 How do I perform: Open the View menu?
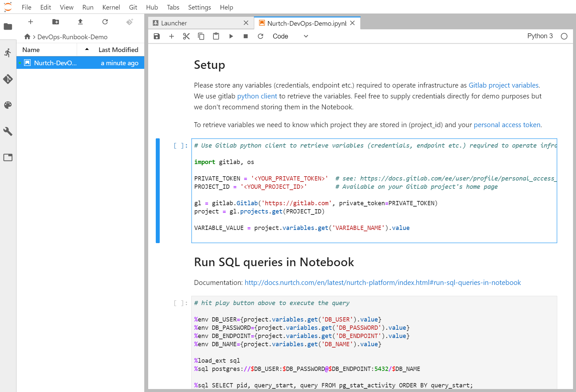click(67, 7)
